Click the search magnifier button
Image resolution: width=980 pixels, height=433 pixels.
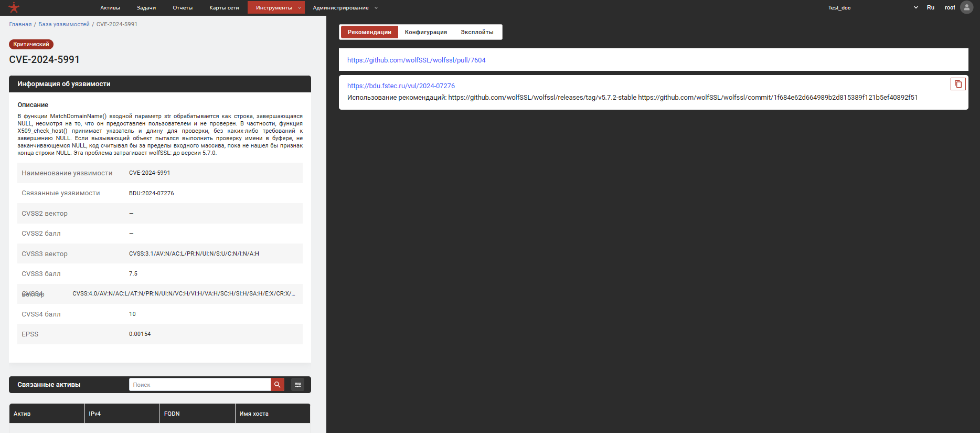tap(278, 385)
